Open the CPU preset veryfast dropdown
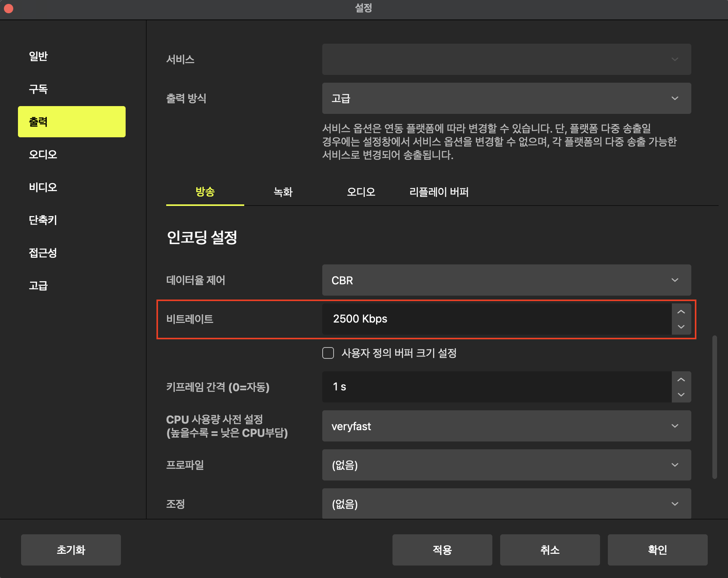Image resolution: width=728 pixels, height=578 pixels. coord(506,426)
